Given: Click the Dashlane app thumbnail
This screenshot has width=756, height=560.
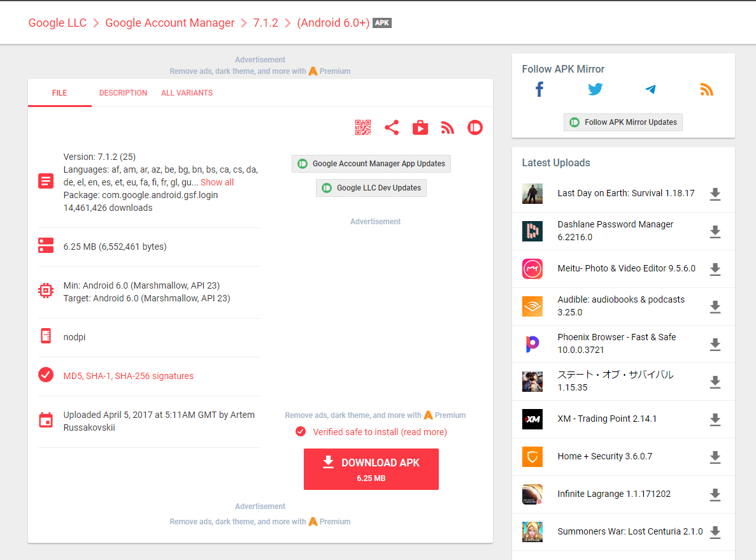Looking at the screenshot, I should (532, 231).
